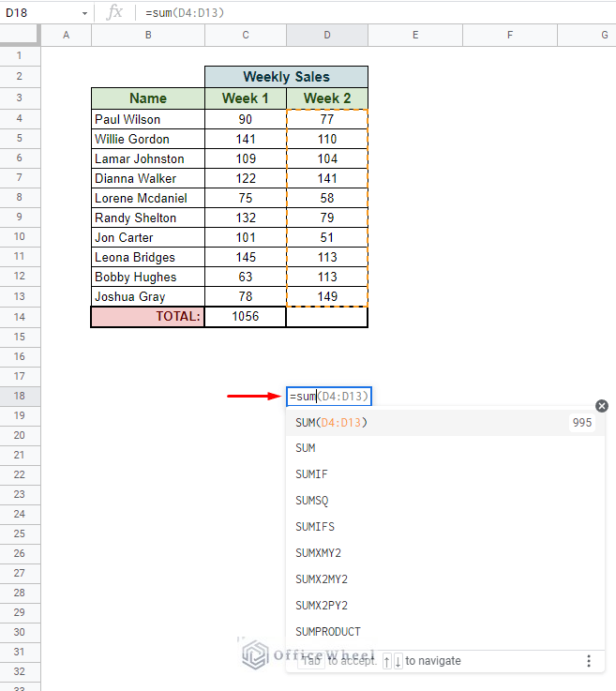Click the select-all corner box
This screenshot has width=616, height=691.
click(20, 35)
